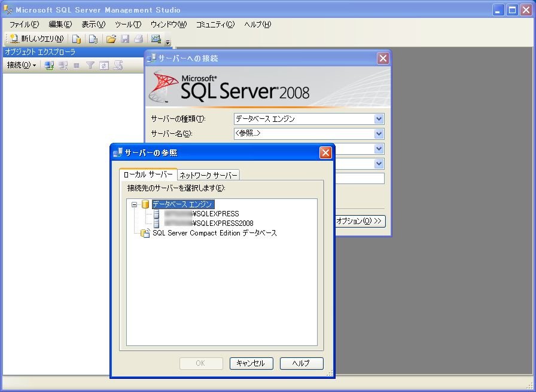Select SQL Server Compact Edition データベース item

point(215,233)
